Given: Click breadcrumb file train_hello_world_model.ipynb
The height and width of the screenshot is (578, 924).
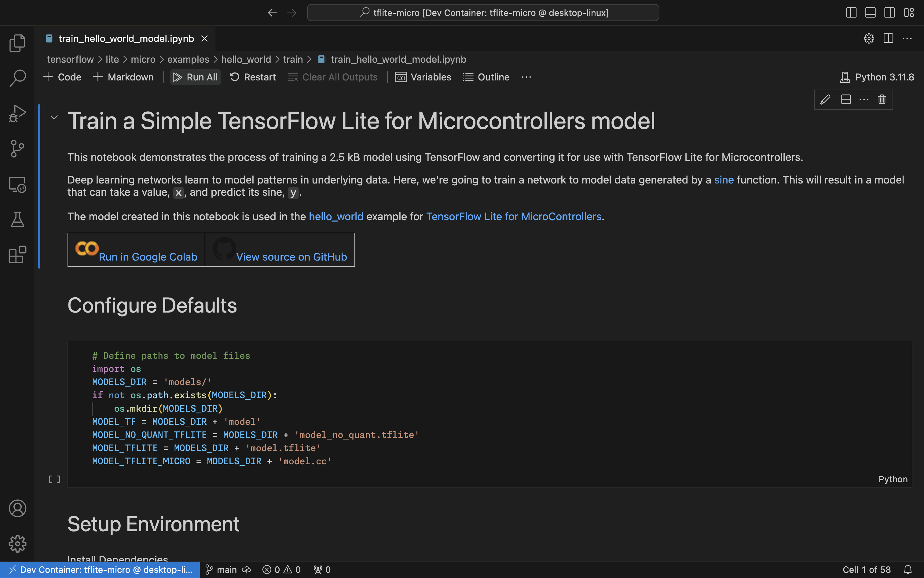Looking at the screenshot, I should click(398, 59).
